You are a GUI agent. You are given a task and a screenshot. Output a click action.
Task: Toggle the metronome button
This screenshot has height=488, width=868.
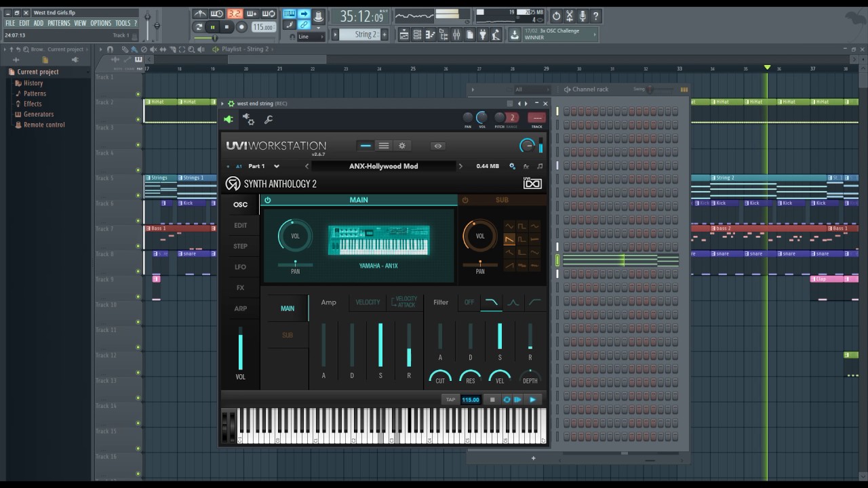click(200, 14)
